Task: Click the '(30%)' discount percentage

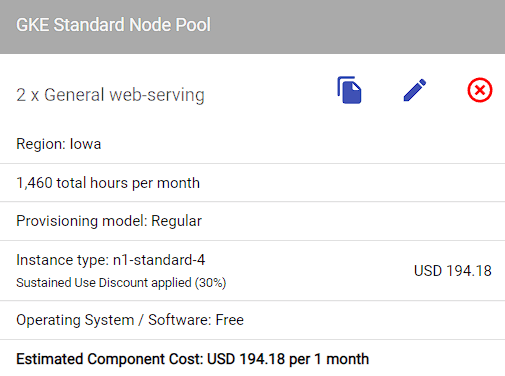Action: click(x=210, y=283)
